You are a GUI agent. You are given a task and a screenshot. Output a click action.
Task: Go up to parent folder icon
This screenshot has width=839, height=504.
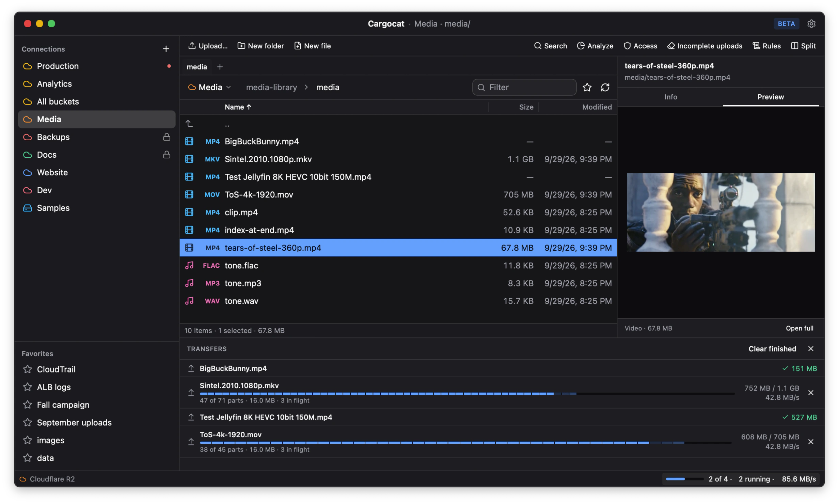189,123
